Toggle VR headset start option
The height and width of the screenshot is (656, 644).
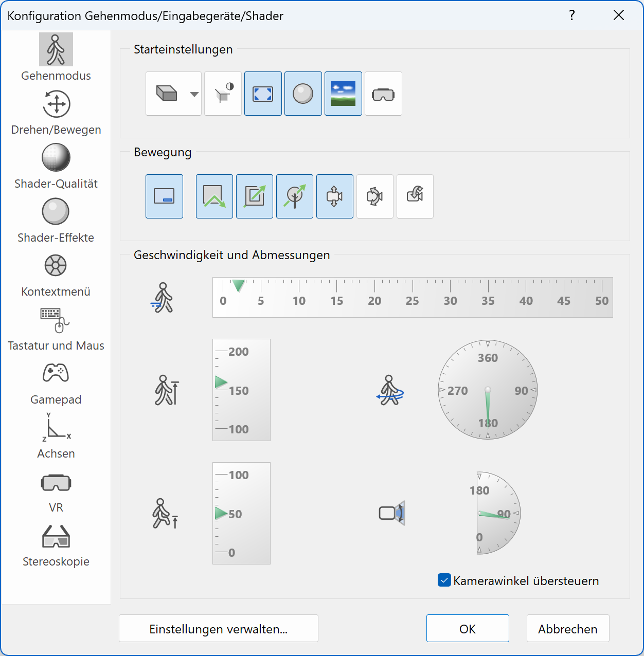383,94
